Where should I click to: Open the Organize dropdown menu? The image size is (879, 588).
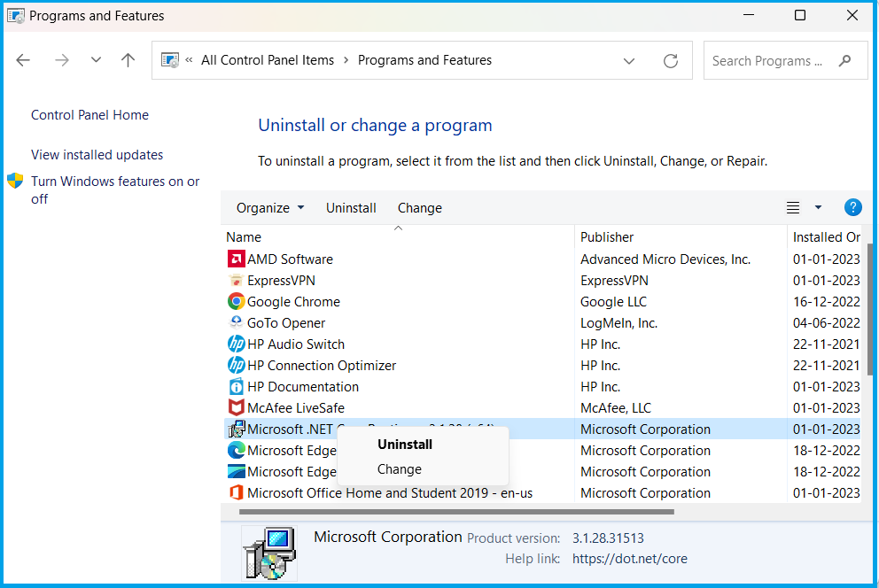click(x=269, y=207)
